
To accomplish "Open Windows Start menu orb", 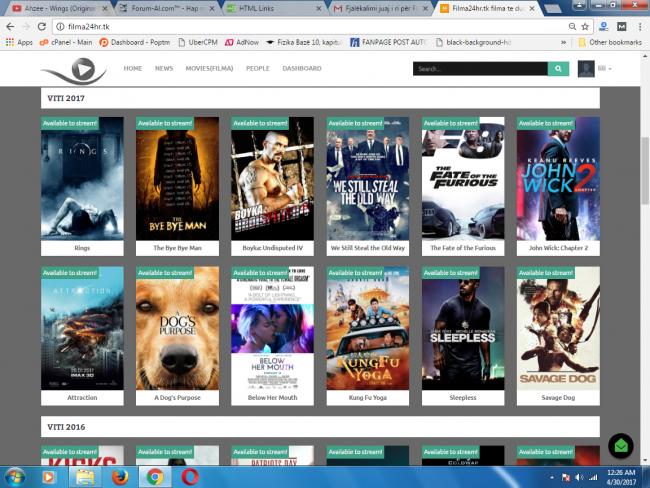I will (x=15, y=477).
